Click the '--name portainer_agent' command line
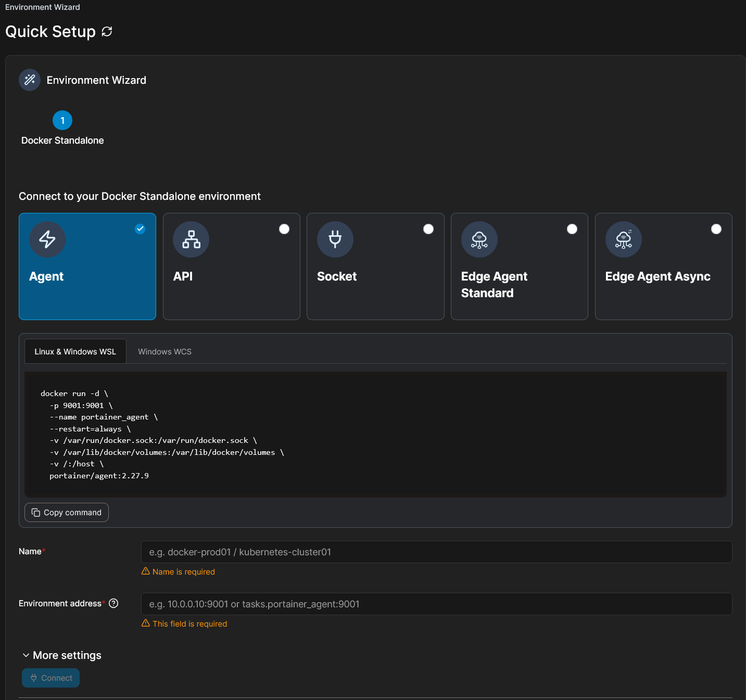746x700 pixels. click(104, 417)
